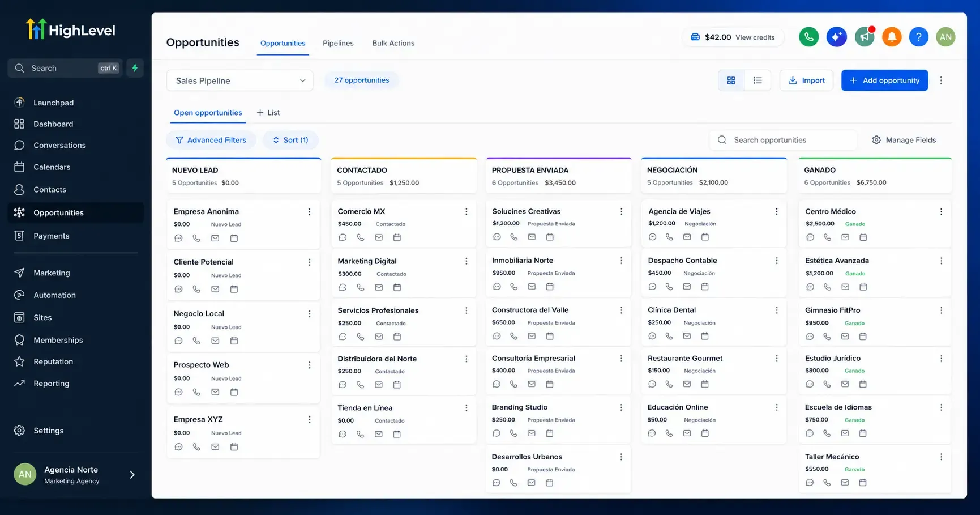Open the blue AI sparkle assistant icon
Image resolution: width=980 pixels, height=515 pixels.
point(836,37)
